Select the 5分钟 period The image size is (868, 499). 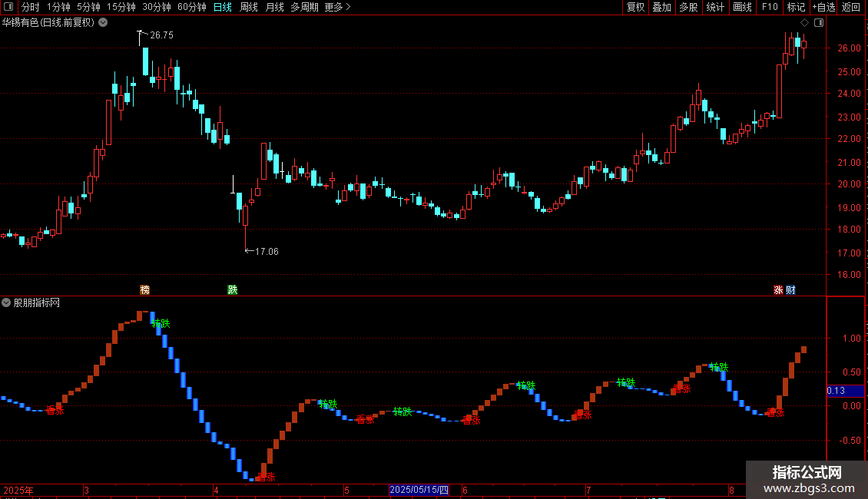pyautogui.click(x=88, y=7)
